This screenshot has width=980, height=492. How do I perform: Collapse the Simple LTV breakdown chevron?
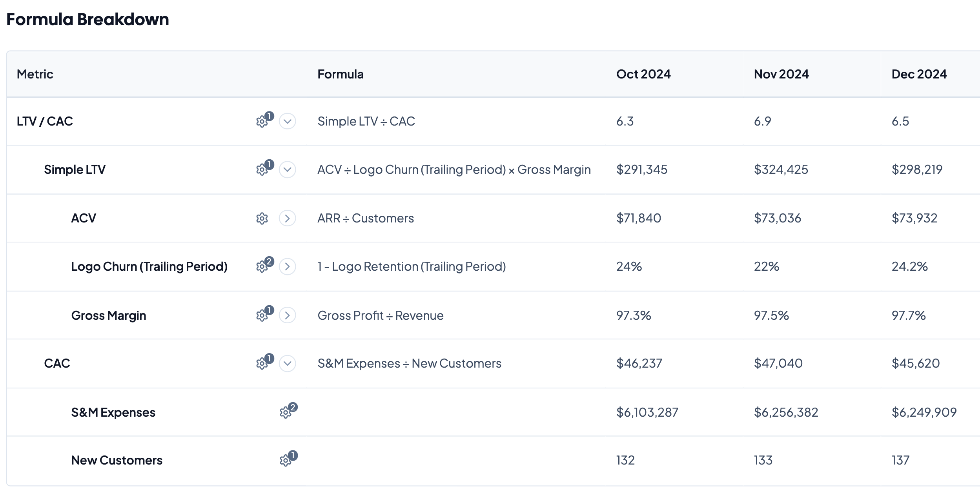288,169
